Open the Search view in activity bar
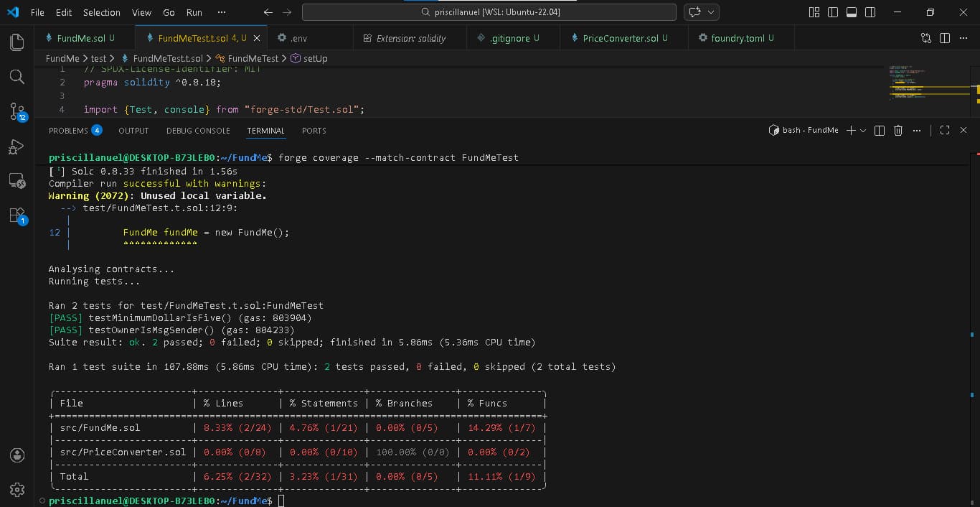The height and width of the screenshot is (507, 980). (17, 77)
